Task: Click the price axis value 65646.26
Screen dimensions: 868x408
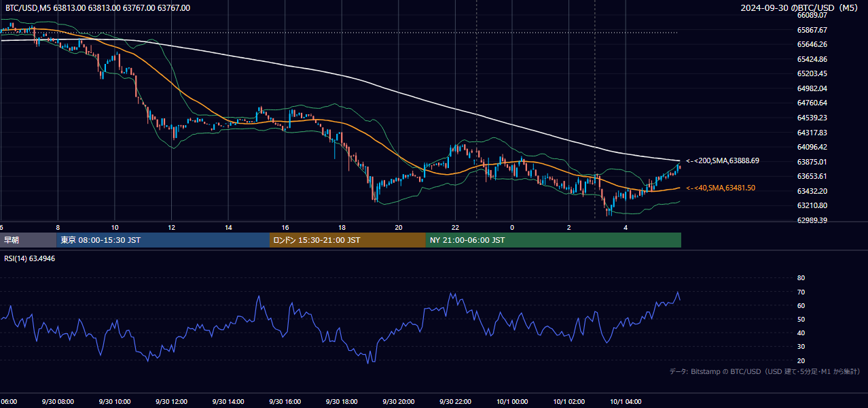Action: point(812,44)
